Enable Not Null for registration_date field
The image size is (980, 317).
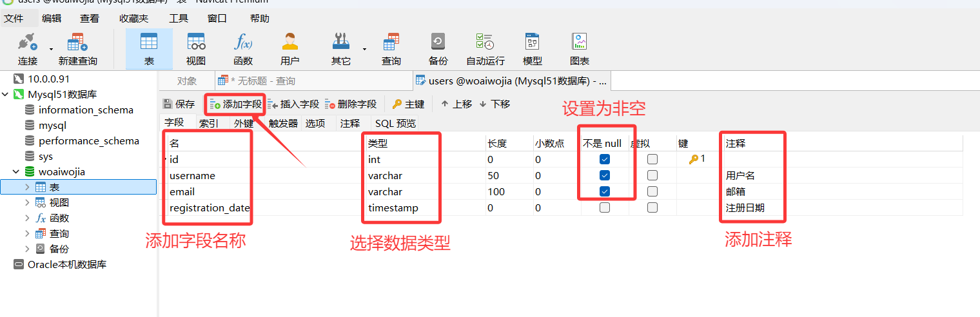pos(604,207)
